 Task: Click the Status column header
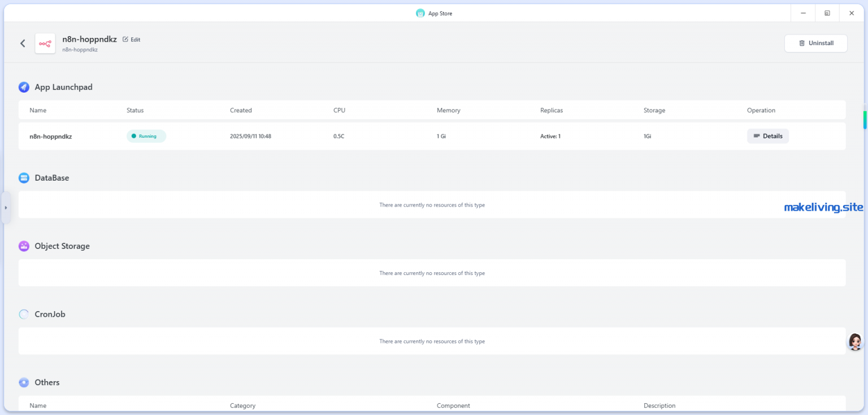point(135,110)
